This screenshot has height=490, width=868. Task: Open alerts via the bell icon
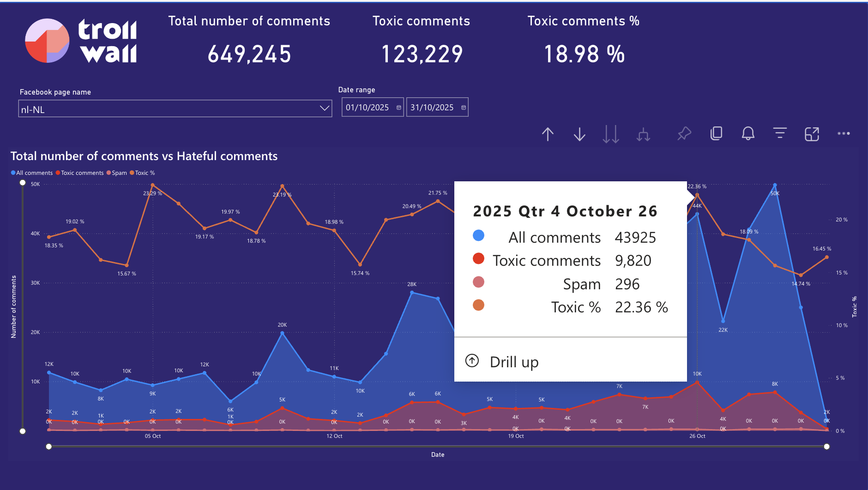point(748,134)
